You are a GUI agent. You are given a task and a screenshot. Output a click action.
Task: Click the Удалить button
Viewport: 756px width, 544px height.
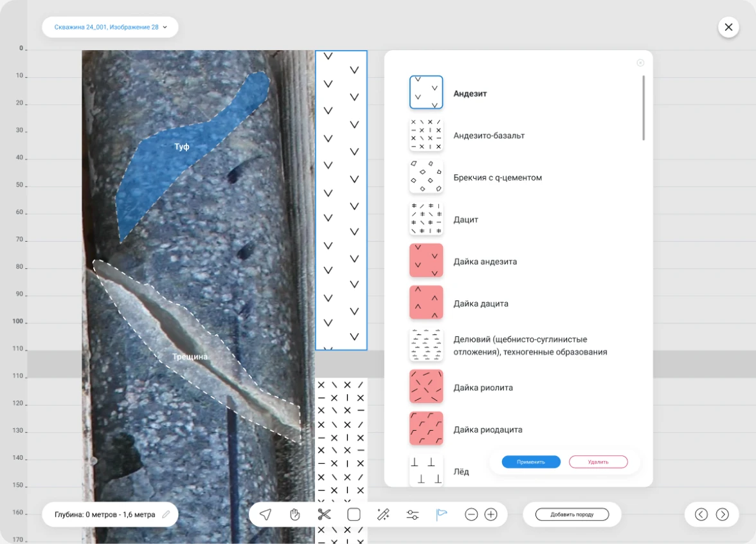[598, 462]
